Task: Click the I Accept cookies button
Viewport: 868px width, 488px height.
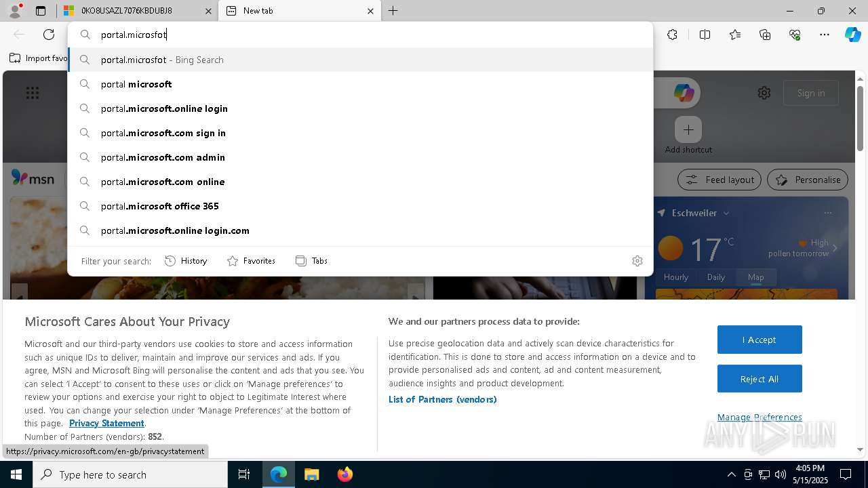Action: coord(759,340)
